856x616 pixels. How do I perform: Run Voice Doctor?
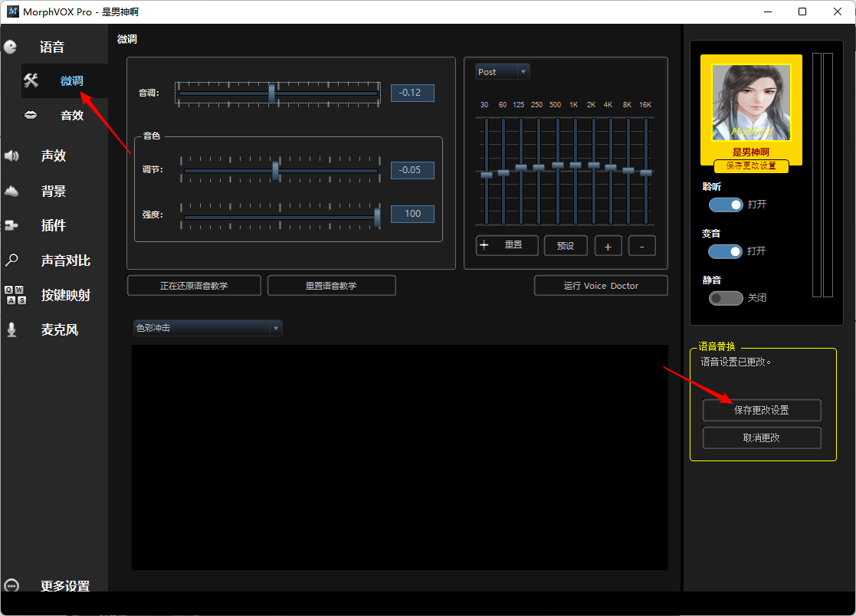pos(601,285)
